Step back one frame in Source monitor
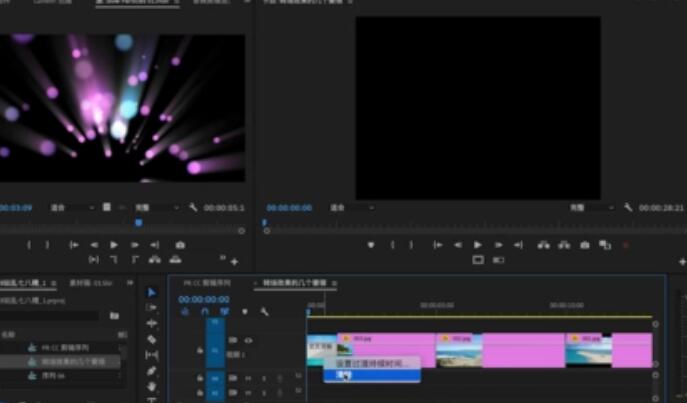 pyautogui.click(x=94, y=245)
